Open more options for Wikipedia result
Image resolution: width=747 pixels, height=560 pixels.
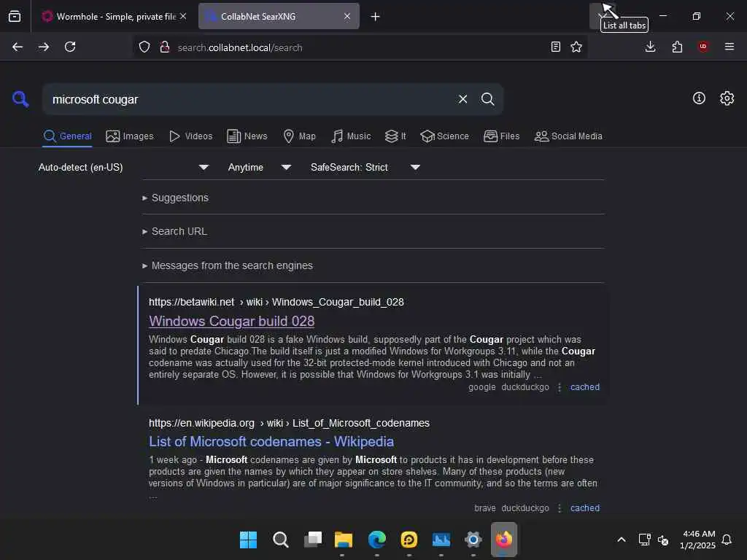pos(560,508)
